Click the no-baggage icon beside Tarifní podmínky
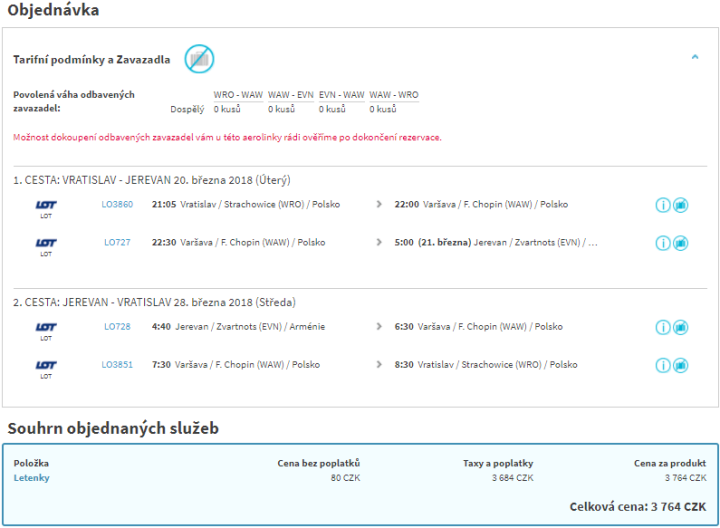Screen dimensions: 720x528 pos(199,59)
